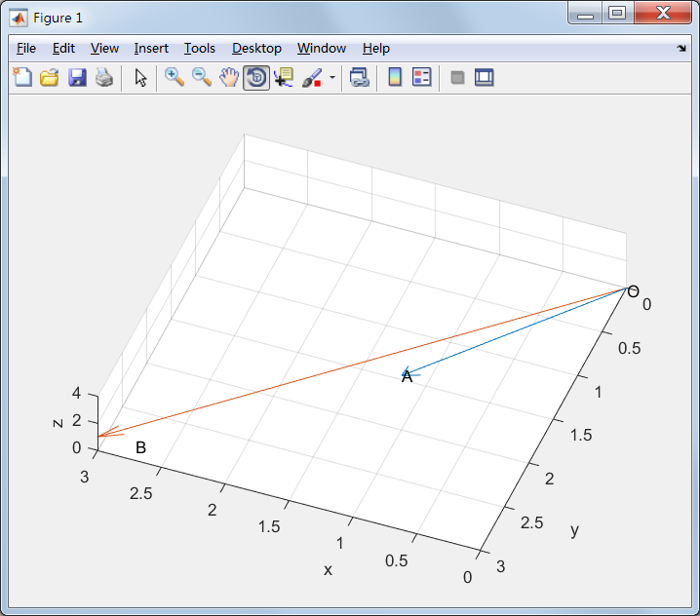700x616 pixels.
Task: Click the z-axis tick label '4'
Action: (76, 393)
